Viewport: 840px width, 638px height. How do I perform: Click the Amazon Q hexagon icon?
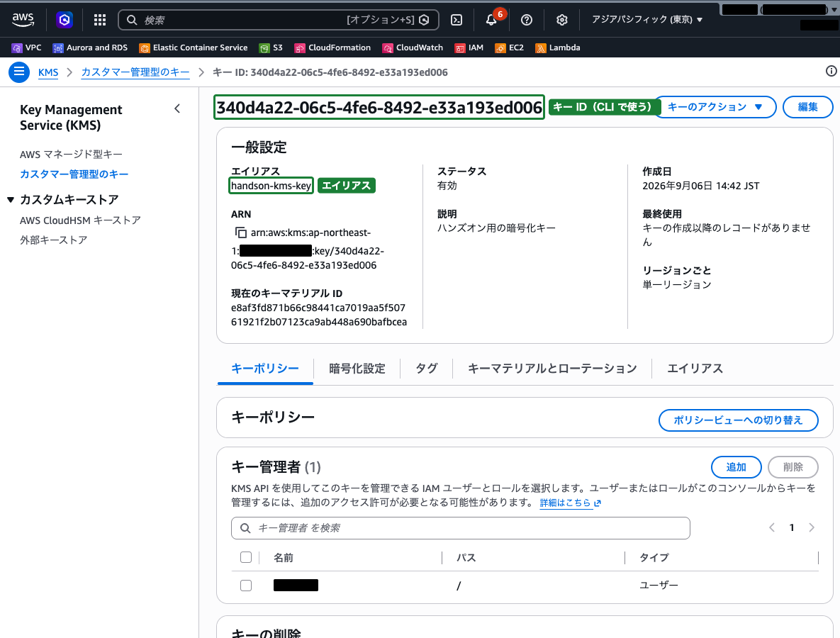[65, 20]
